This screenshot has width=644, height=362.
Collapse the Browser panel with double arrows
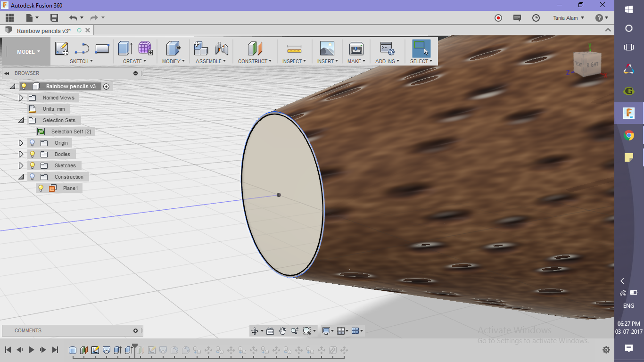[7, 73]
